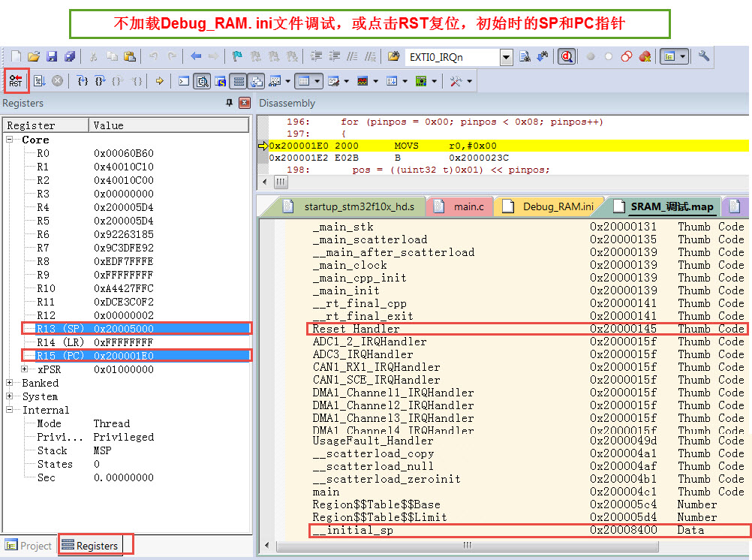Click the Step Into braces icon

[83, 81]
